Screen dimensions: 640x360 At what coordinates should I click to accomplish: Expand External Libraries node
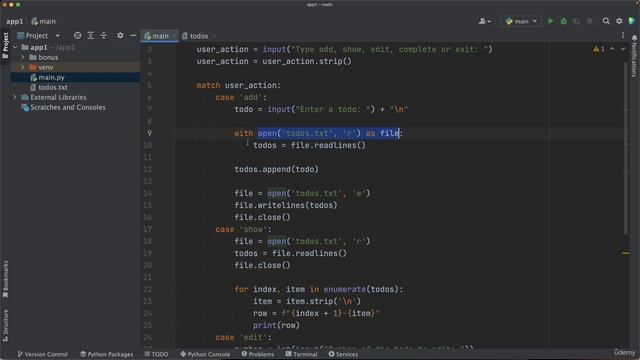pos(15,97)
